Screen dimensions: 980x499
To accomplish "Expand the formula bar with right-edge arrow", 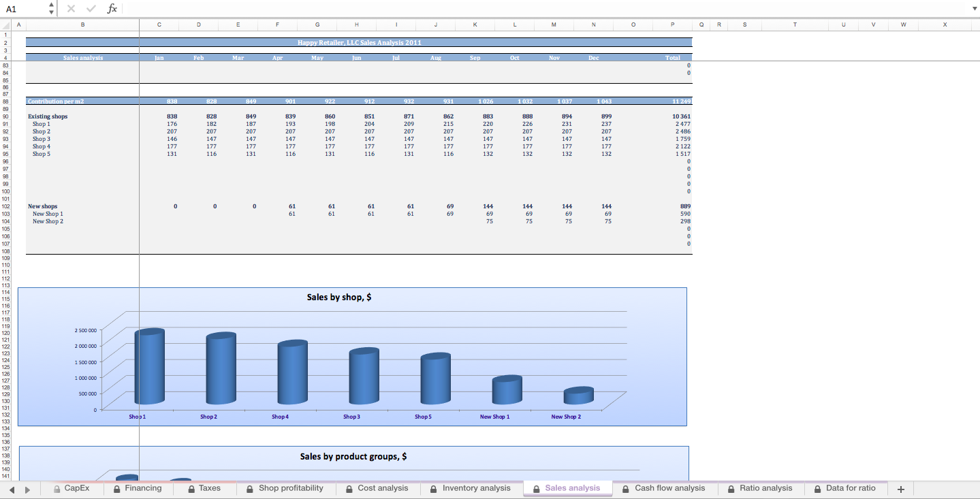I will tap(973, 9).
